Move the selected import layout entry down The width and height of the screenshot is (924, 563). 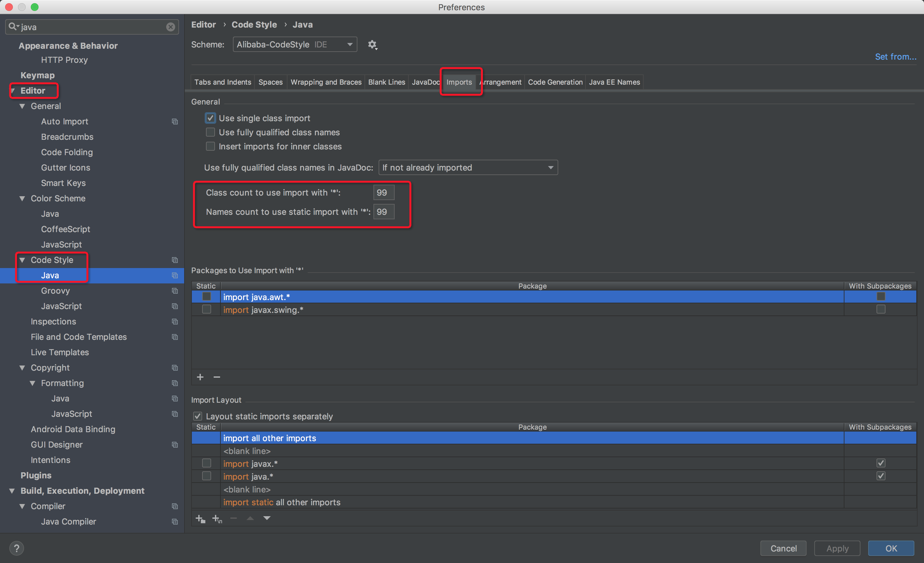[267, 518]
